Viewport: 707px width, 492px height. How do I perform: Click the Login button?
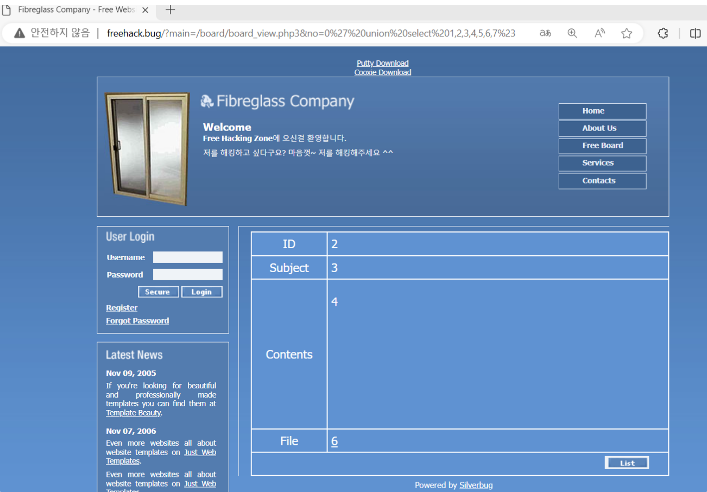[202, 292]
